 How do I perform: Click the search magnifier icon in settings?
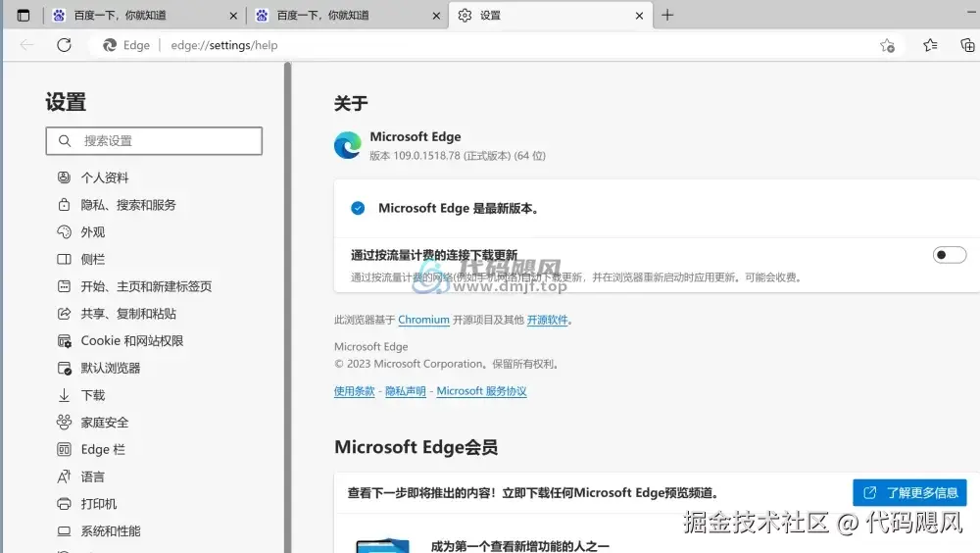tap(65, 141)
